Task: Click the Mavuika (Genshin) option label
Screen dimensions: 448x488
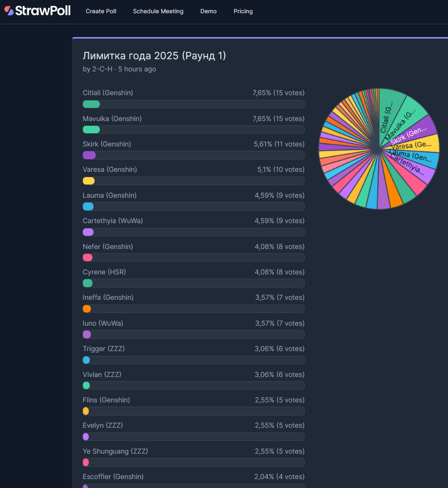Action: click(112, 118)
